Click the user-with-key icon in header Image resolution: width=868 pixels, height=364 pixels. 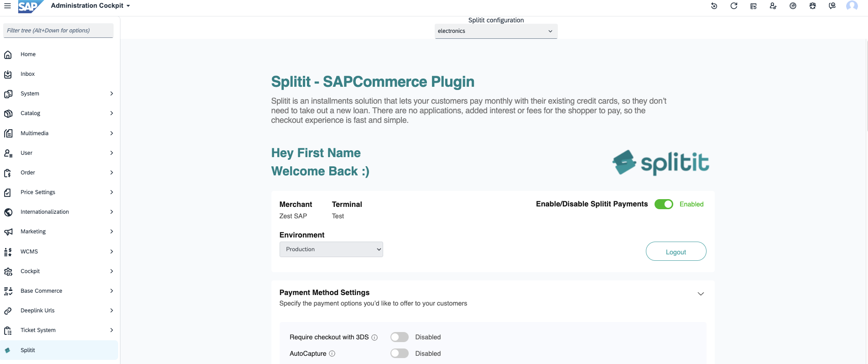point(773,6)
